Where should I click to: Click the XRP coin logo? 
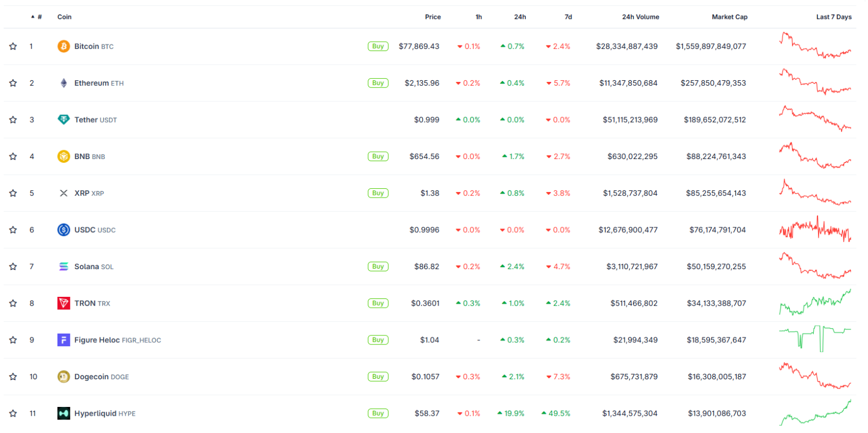[63, 193]
